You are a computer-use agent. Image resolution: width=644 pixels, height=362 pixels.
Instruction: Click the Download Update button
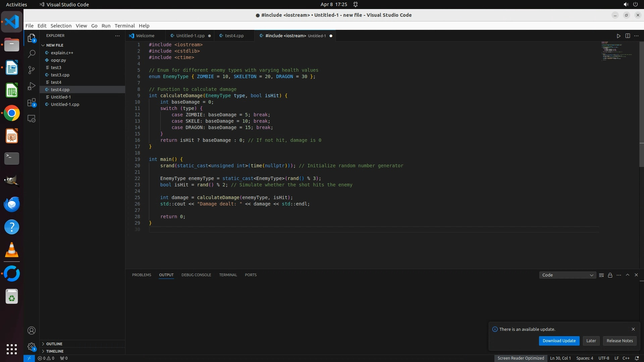pos(559,341)
